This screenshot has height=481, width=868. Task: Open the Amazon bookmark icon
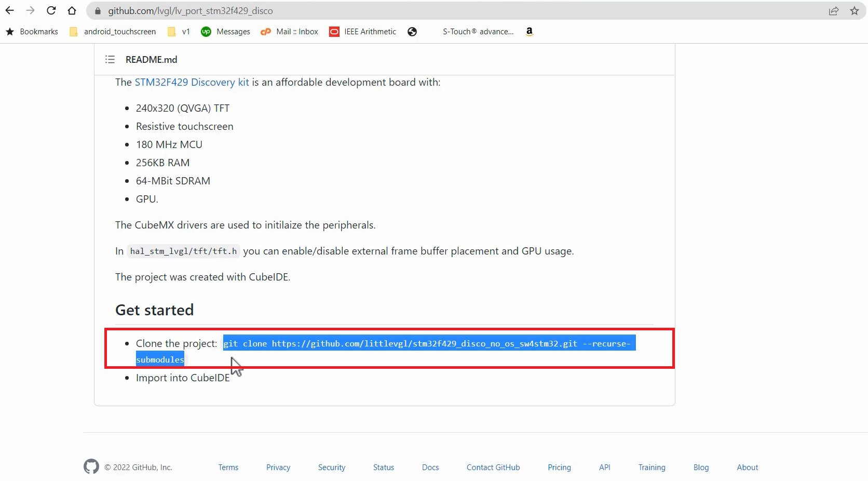529,32
